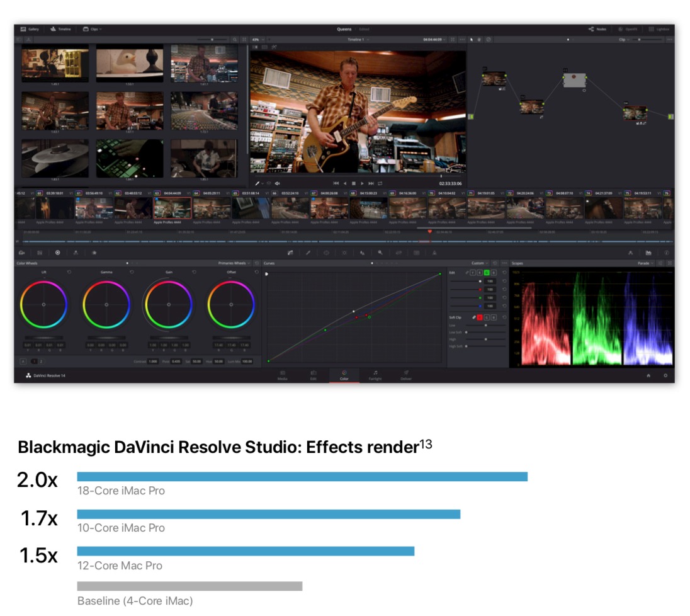Image resolution: width=690 pixels, height=616 pixels.
Task: Open the Primaries Wheels dropdown
Action: (x=234, y=263)
